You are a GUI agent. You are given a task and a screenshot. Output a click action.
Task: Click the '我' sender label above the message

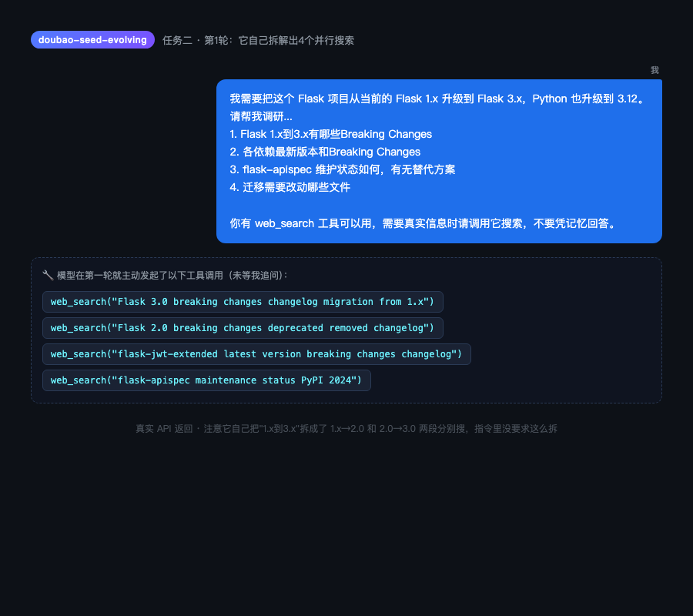654,70
